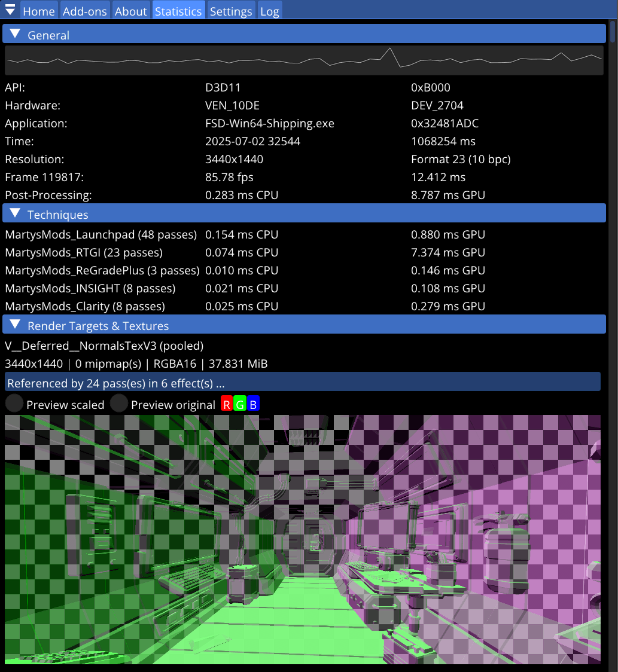Select the MartysMods_Launchpad (48 passes) row
This screenshot has height=672, width=618.
(x=101, y=234)
